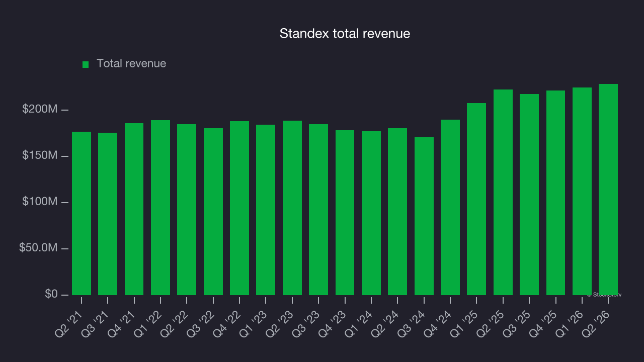Click the $0 y-axis label
644x362 pixels.
51,295
